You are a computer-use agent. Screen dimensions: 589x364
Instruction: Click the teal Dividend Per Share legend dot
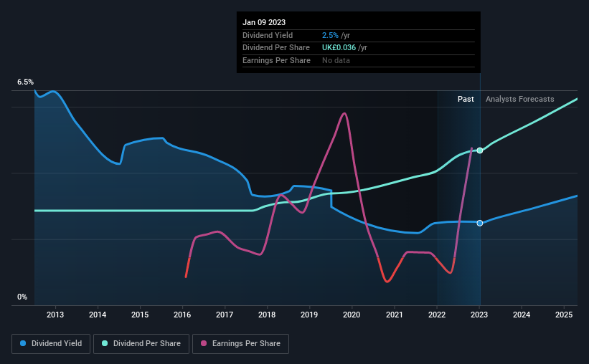tap(105, 343)
